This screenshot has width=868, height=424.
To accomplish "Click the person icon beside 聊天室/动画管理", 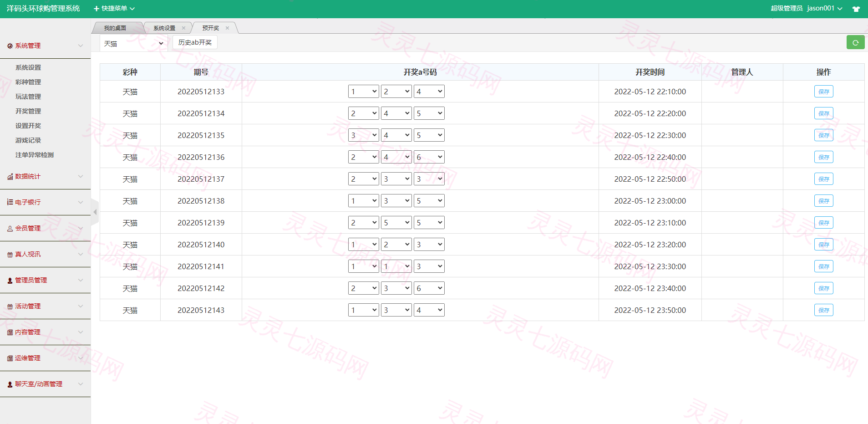I will [10, 384].
